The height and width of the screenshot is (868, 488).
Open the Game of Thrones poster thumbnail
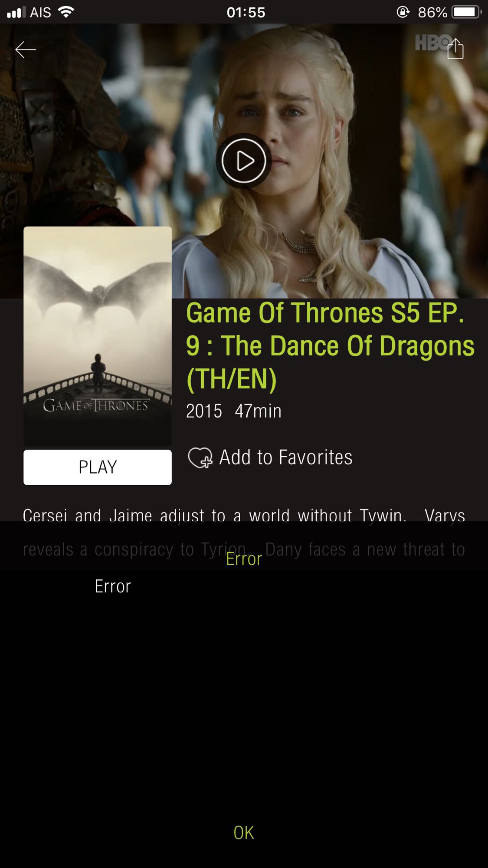98,336
